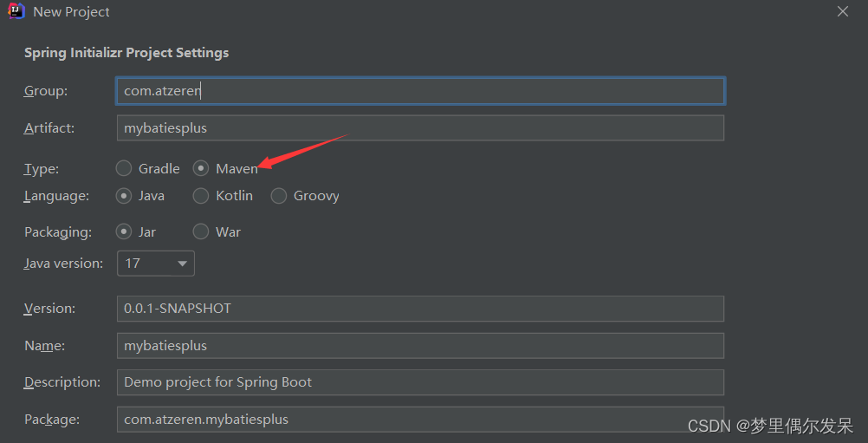Click the Spring Initializr Project Settings heading

click(126, 53)
